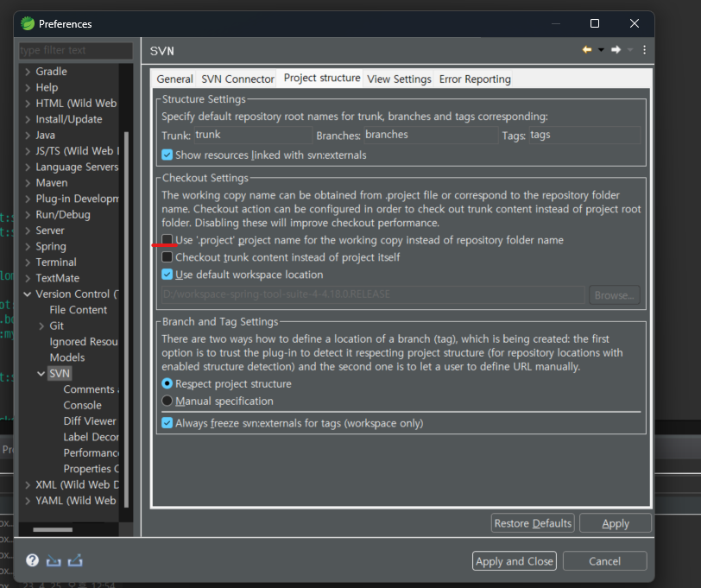Click the type filter text field

pyautogui.click(x=76, y=51)
